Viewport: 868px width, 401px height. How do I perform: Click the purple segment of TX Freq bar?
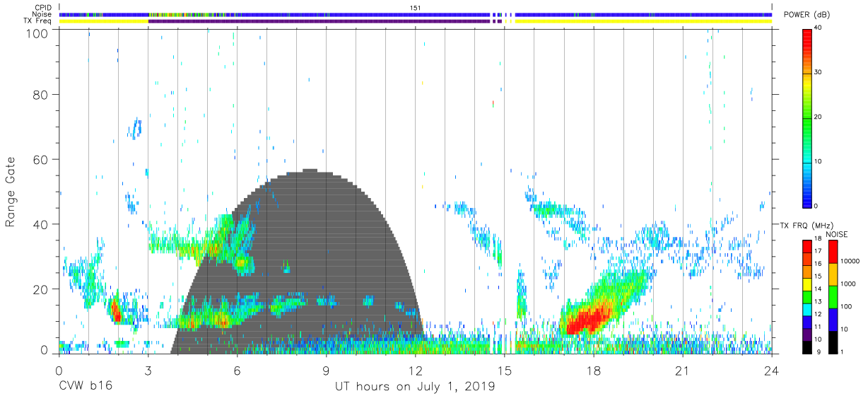coord(318,21)
